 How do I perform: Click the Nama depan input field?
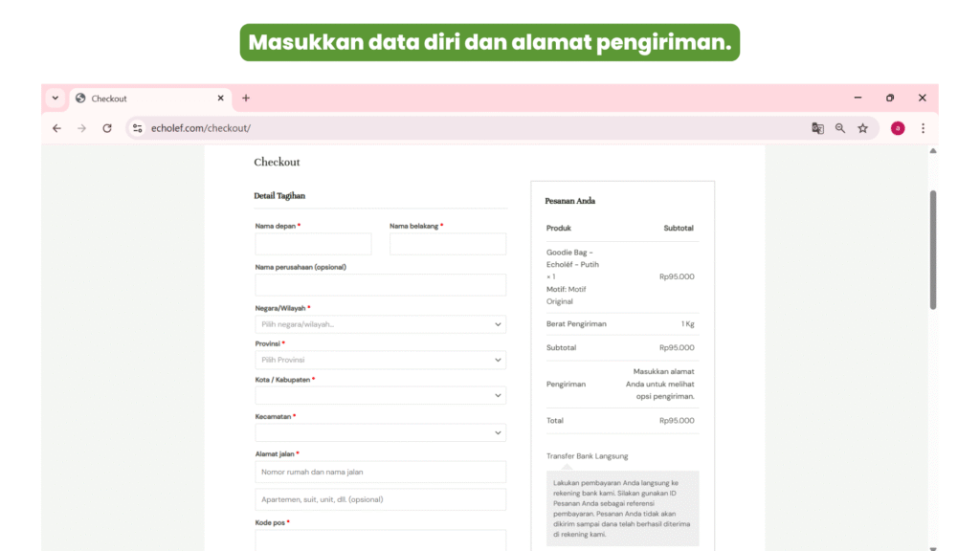click(313, 244)
